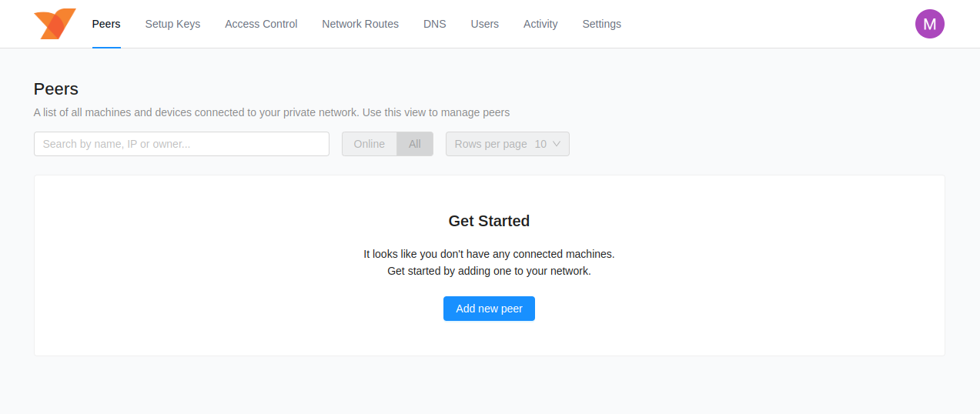Image resolution: width=980 pixels, height=414 pixels.
Task: Click the orange NetBird logo
Action: coord(55,24)
